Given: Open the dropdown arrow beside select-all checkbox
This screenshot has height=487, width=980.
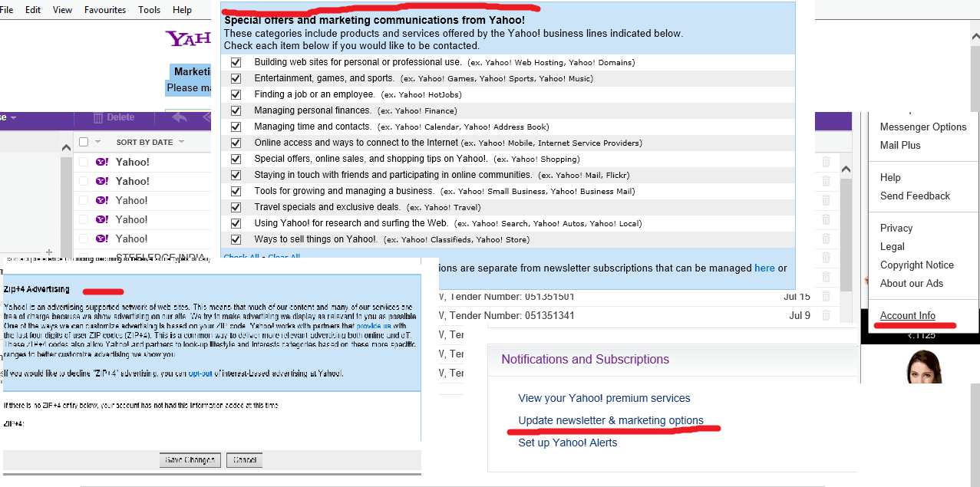Looking at the screenshot, I should (x=97, y=142).
